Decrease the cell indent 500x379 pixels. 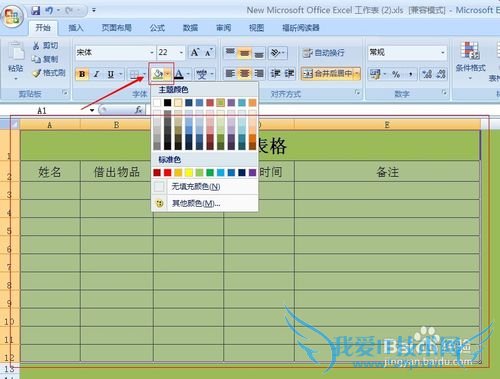pyautogui.click(x=275, y=74)
